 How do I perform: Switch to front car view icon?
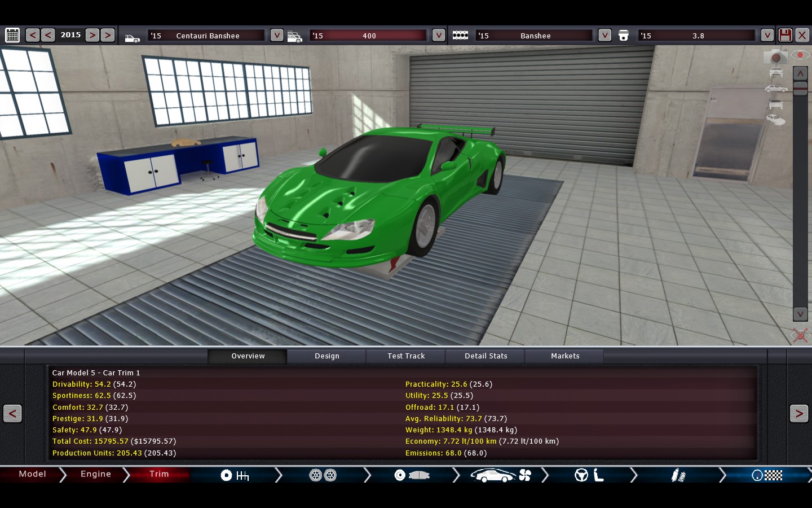pos(776,73)
